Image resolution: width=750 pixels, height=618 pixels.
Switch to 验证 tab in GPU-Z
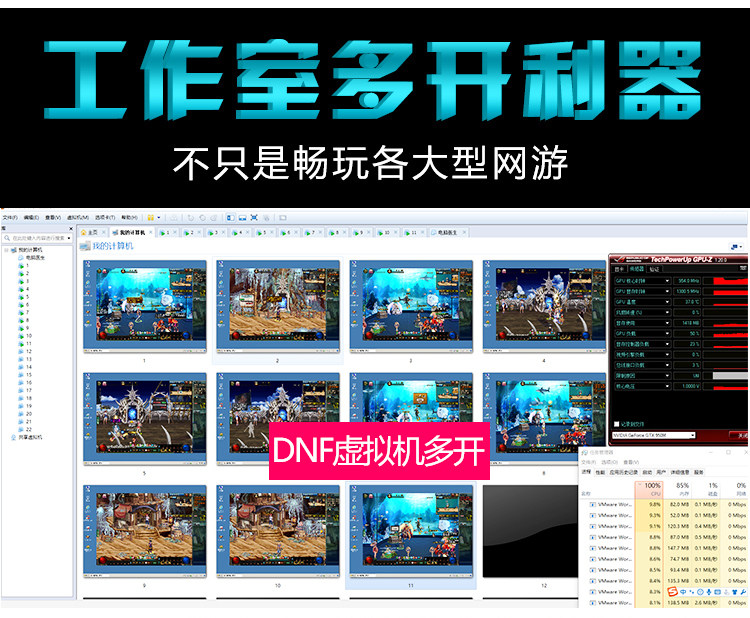coord(654,269)
